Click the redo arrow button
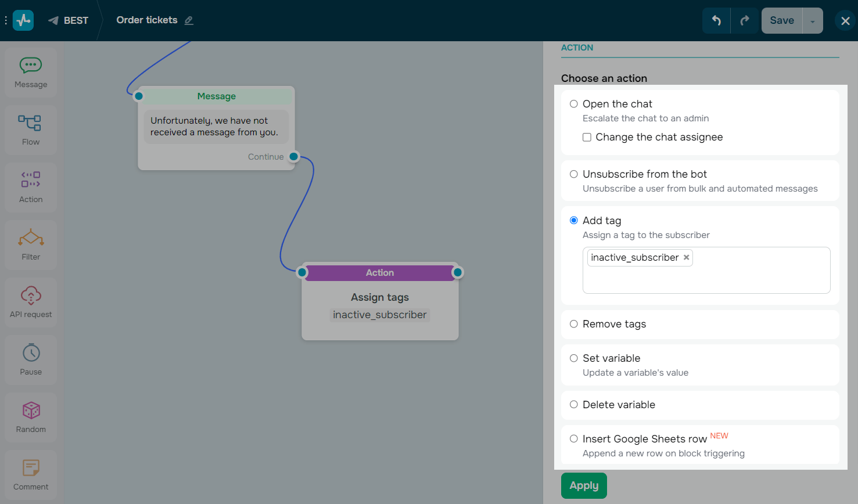This screenshot has width=858, height=504. click(x=745, y=20)
